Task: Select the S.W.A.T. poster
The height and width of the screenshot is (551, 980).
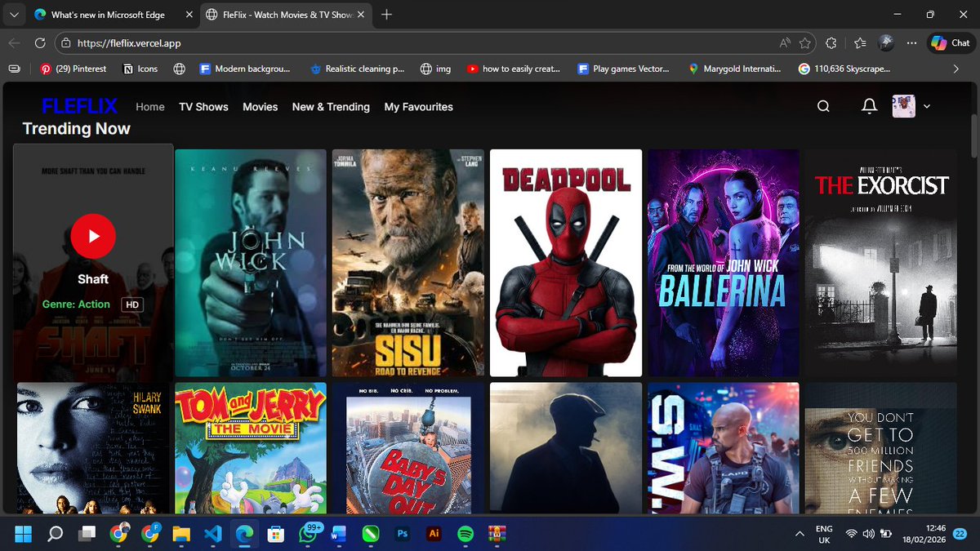Action: pos(724,448)
